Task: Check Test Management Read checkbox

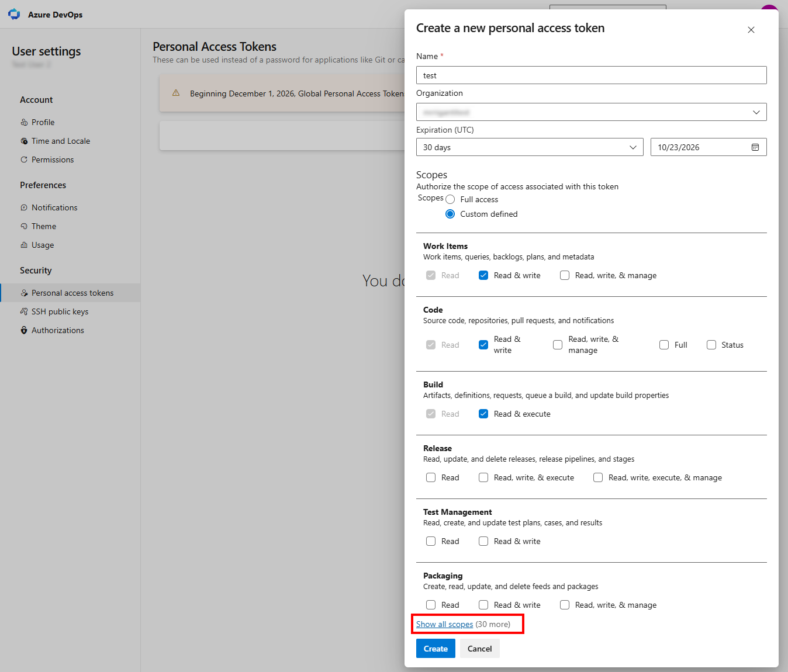Action: pos(431,541)
